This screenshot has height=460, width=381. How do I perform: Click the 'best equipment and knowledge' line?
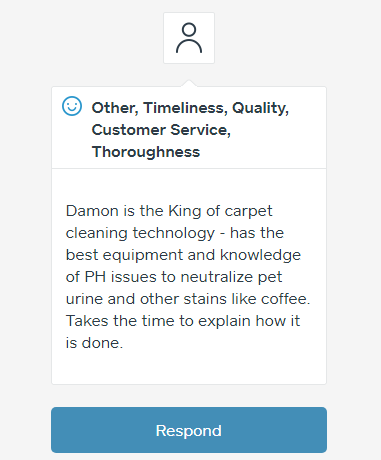(183, 255)
